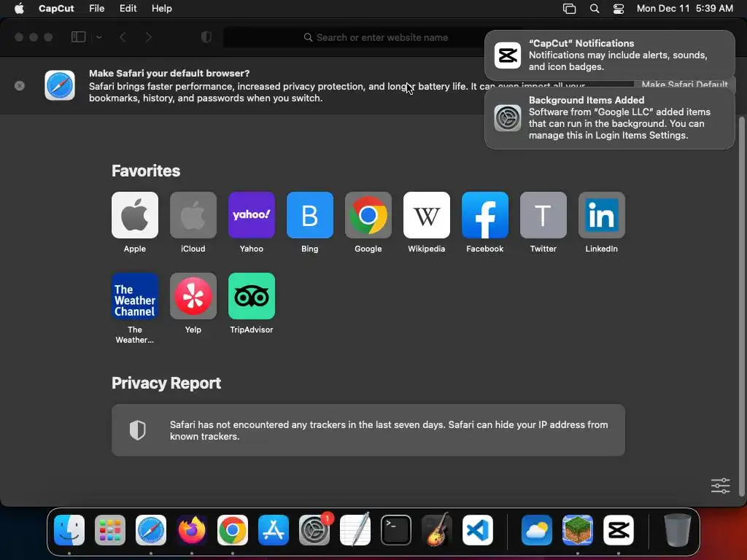Open the Twitter favorite

coord(543,215)
